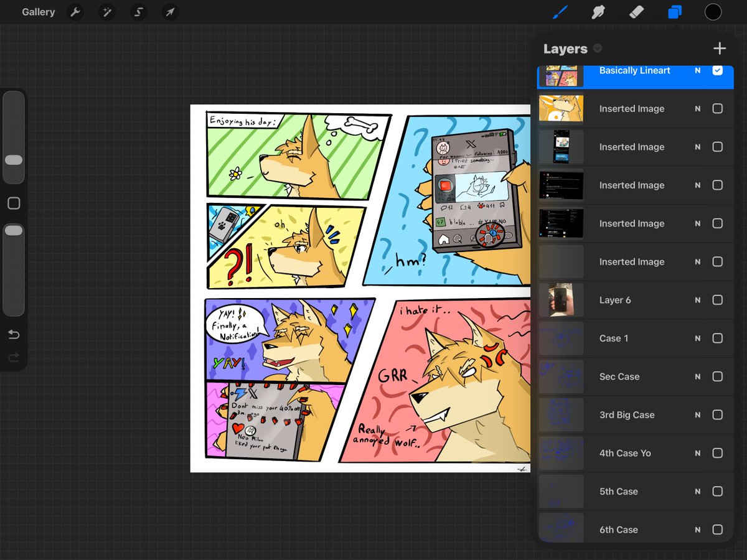The height and width of the screenshot is (560, 747).
Task: Check the 4th Case Yo visibility box
Action: tap(718, 453)
